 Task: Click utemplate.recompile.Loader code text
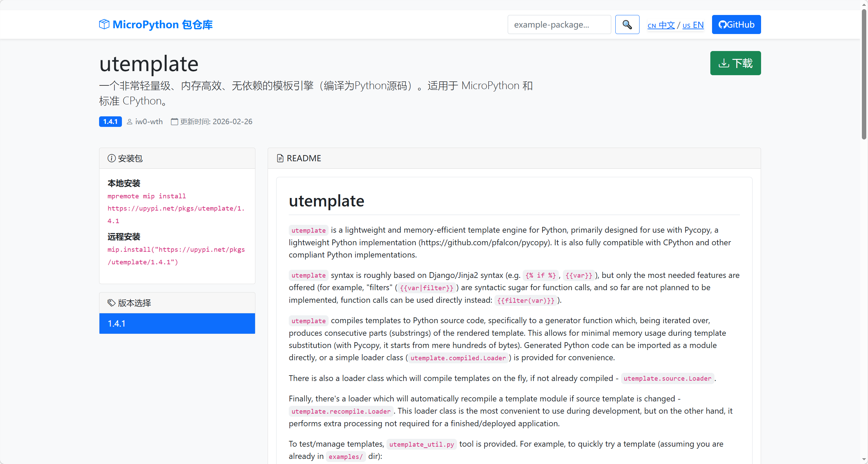341,411
